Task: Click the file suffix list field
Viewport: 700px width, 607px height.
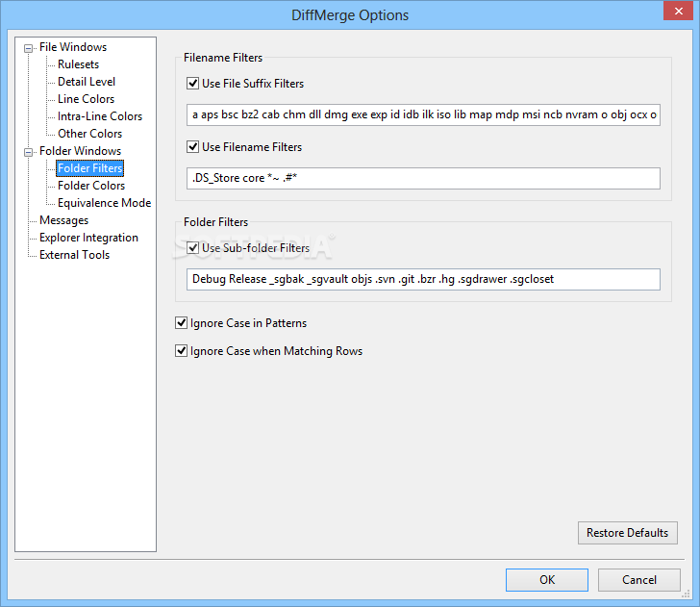Action: (x=423, y=114)
